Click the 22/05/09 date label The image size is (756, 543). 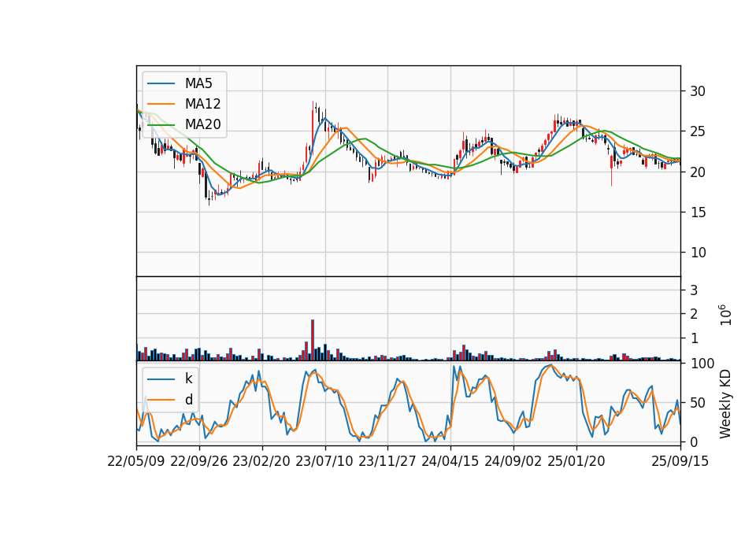coord(136,461)
